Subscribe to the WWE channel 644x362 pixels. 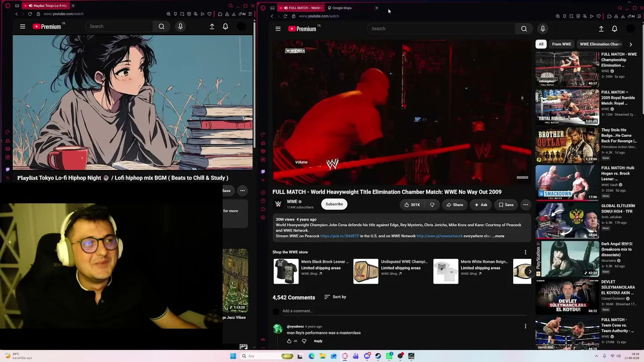(334, 204)
